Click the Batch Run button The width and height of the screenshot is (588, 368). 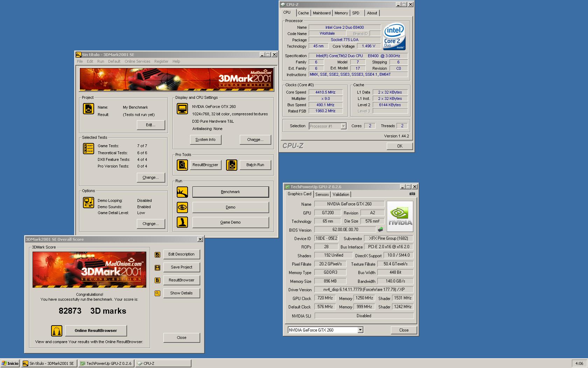(x=255, y=165)
